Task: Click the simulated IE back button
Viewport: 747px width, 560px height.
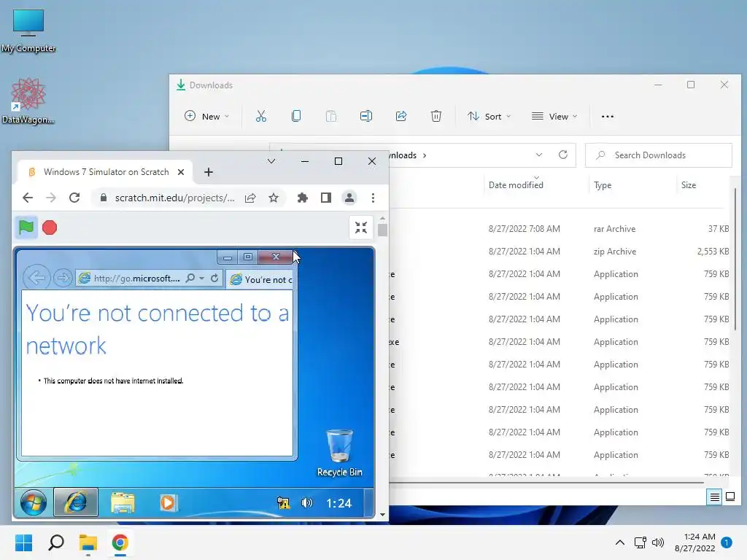Action: (36, 278)
